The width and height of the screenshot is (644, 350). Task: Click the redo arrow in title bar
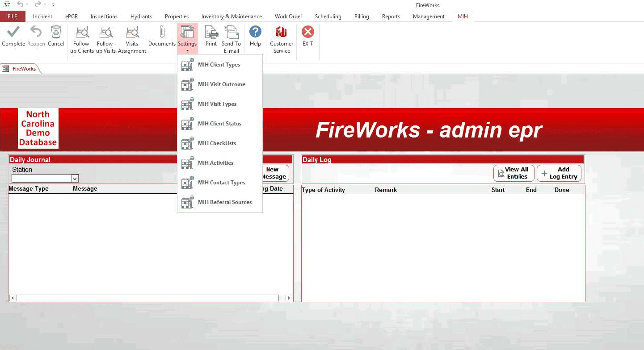tap(38, 4)
